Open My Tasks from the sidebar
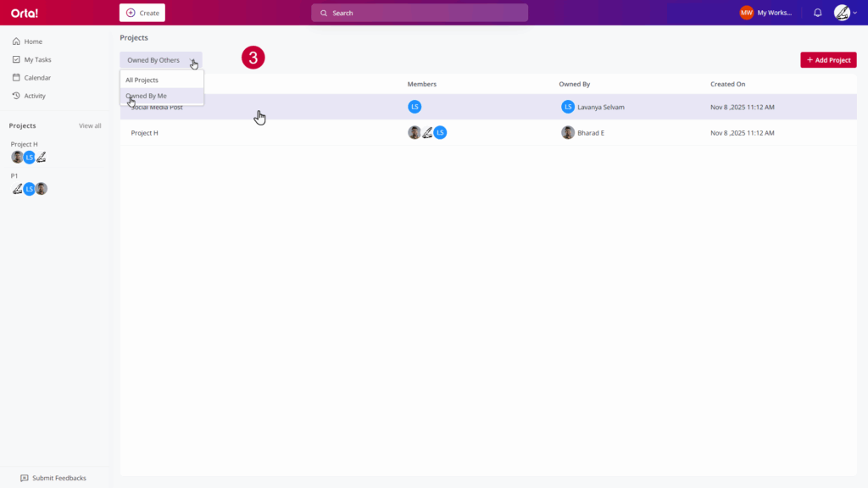Image resolution: width=868 pixels, height=488 pixels. coord(37,59)
